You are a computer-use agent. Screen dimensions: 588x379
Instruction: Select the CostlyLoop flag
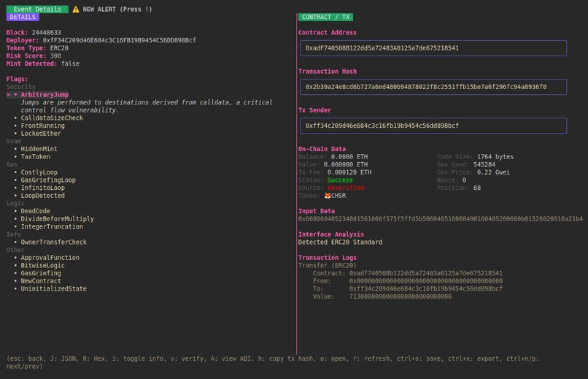point(39,172)
